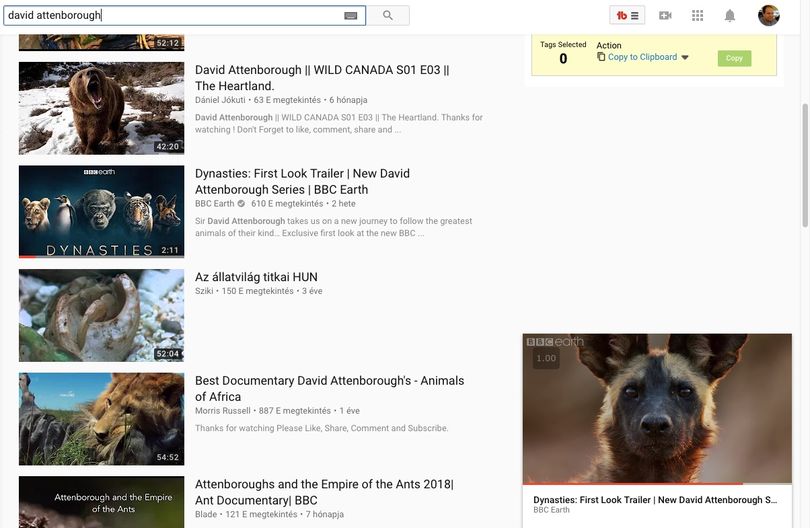
Task: Click the clipboard icon beside Copy to Clipboard
Action: coord(601,57)
